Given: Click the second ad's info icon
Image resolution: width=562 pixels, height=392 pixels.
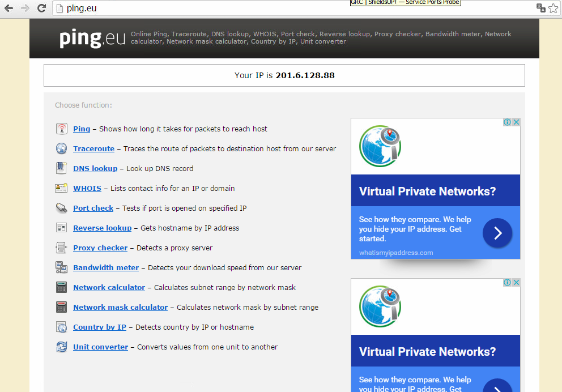Looking at the screenshot, I should click(x=507, y=282).
